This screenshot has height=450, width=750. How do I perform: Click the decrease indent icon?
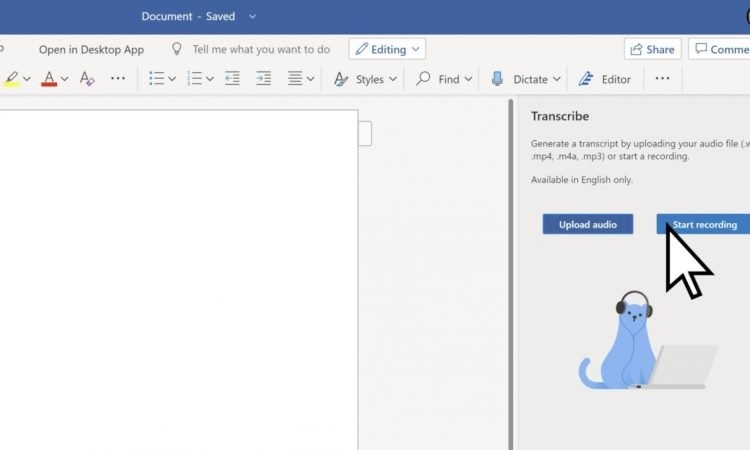[232, 78]
